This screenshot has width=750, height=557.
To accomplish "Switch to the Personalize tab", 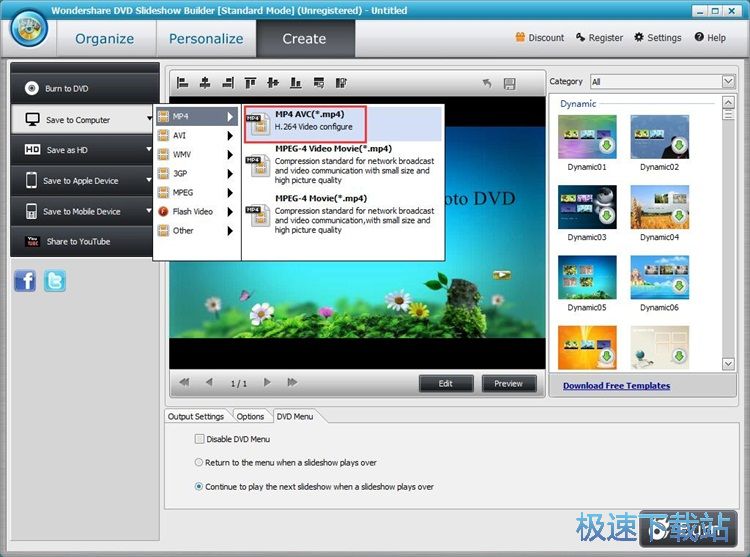I will pos(206,38).
